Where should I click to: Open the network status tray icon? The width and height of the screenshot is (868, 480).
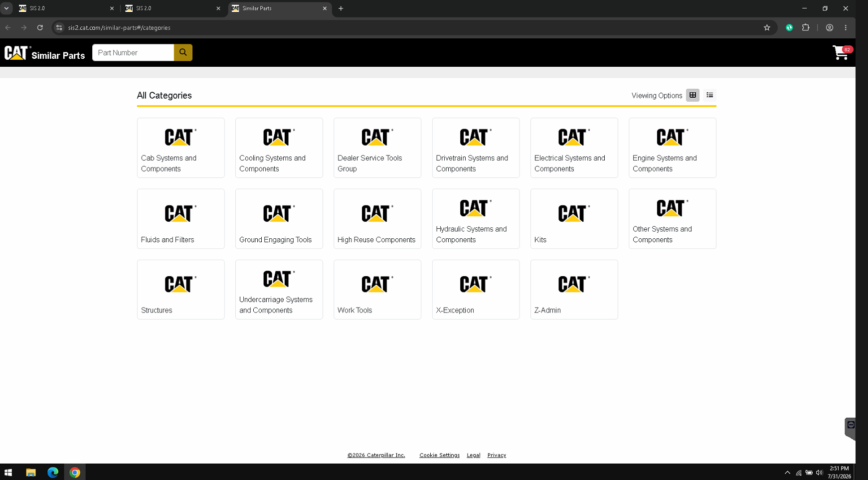click(x=799, y=473)
